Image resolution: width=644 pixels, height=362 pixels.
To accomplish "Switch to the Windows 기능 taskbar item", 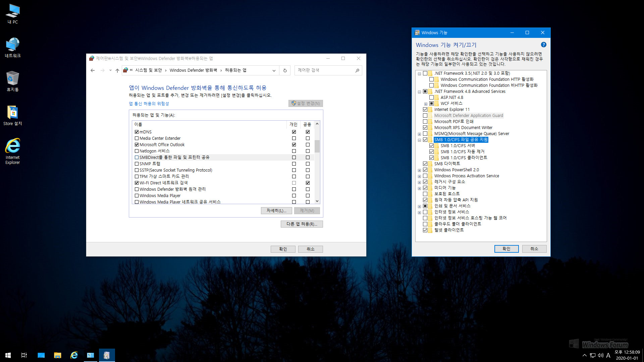I will click(107, 355).
